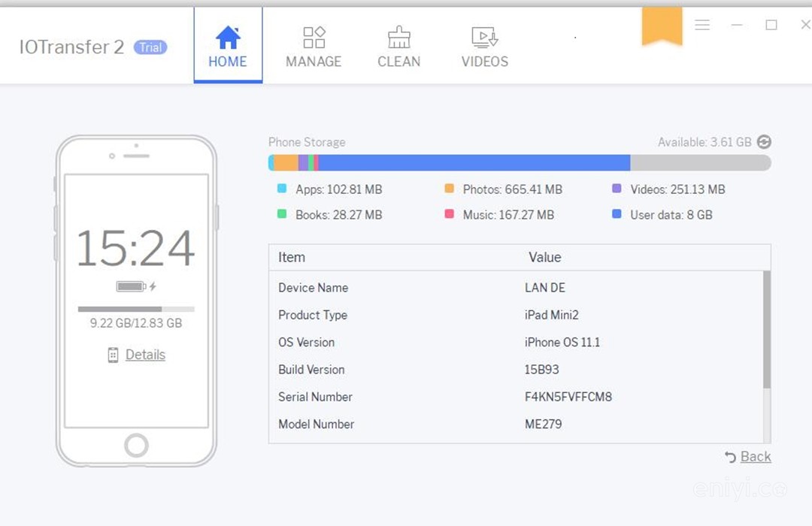Refresh storage with the circular arrows icon
The width and height of the screenshot is (812, 526).
(764, 142)
